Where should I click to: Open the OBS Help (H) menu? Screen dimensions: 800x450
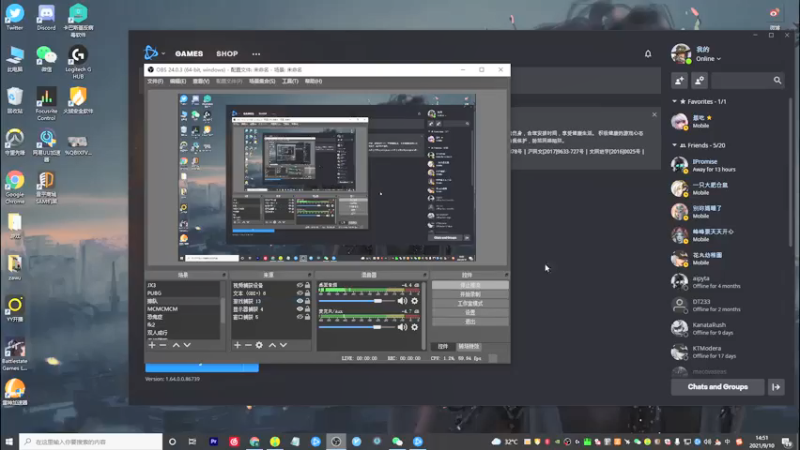coord(313,81)
